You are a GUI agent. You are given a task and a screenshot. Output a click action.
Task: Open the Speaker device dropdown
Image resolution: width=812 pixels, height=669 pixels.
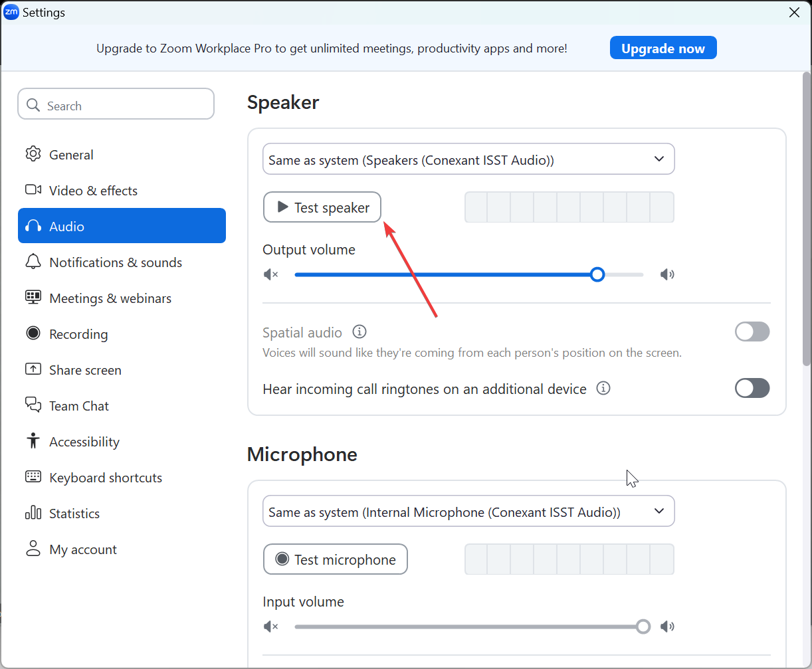468,159
